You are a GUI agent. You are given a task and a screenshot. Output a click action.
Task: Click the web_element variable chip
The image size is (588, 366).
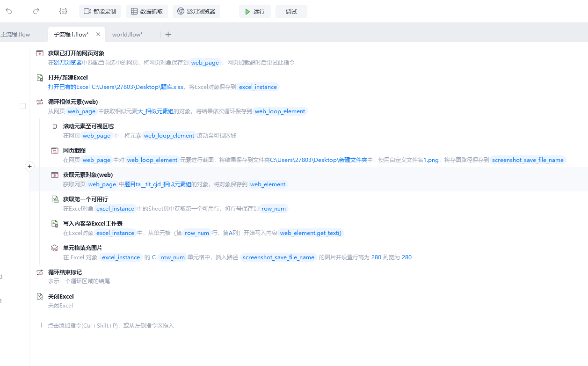pyautogui.click(x=268, y=184)
